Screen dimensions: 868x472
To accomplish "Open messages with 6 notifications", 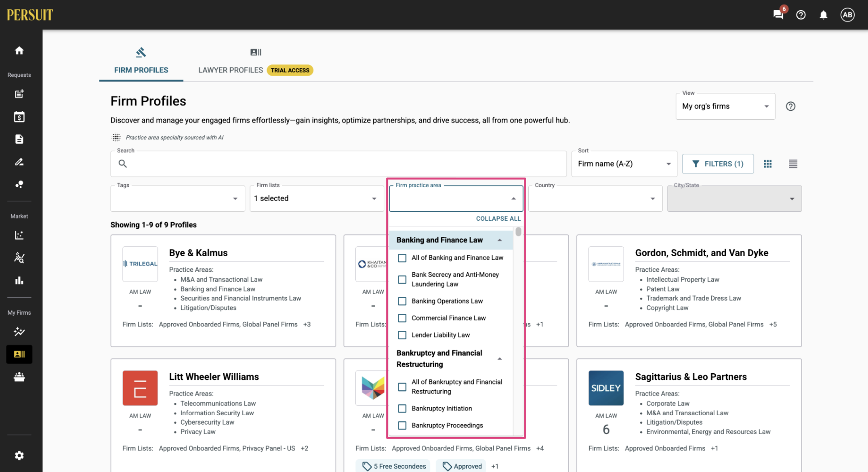I will tap(779, 14).
